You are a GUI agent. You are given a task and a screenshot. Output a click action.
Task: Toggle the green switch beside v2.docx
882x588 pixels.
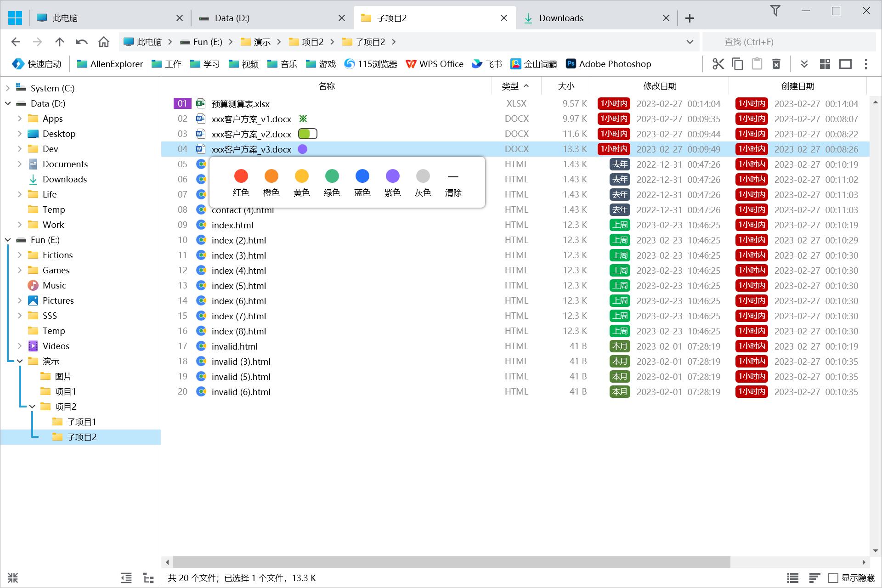tap(307, 134)
